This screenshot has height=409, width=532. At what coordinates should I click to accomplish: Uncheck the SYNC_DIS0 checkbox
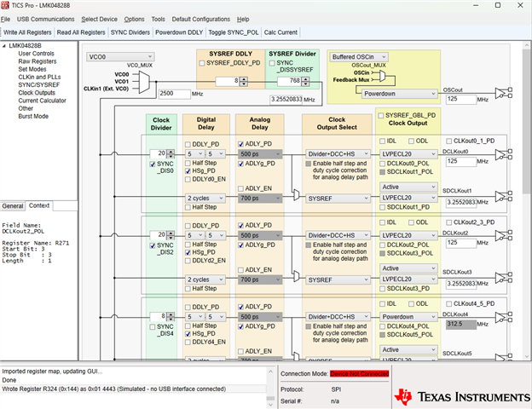pos(153,164)
